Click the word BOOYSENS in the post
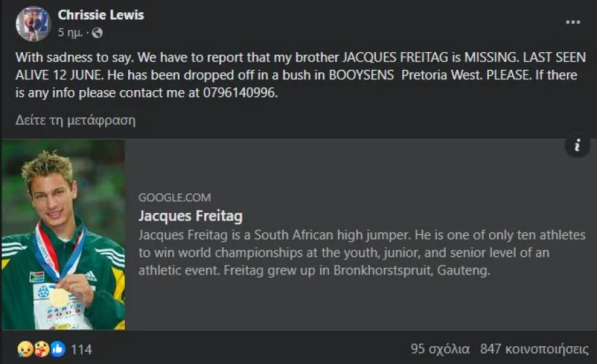Image resolution: width=597 pixels, height=364 pixels. 361,75
